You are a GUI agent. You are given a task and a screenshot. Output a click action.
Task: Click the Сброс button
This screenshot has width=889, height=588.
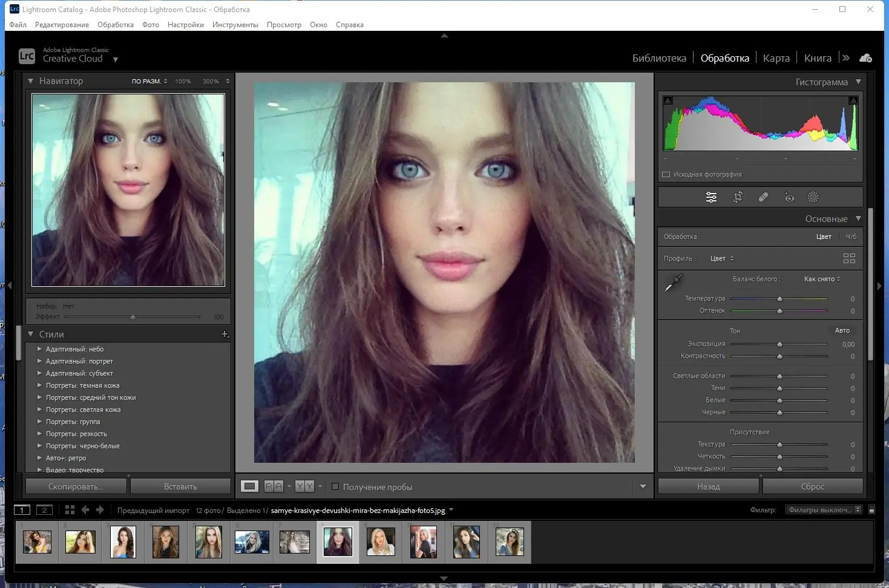(x=812, y=486)
